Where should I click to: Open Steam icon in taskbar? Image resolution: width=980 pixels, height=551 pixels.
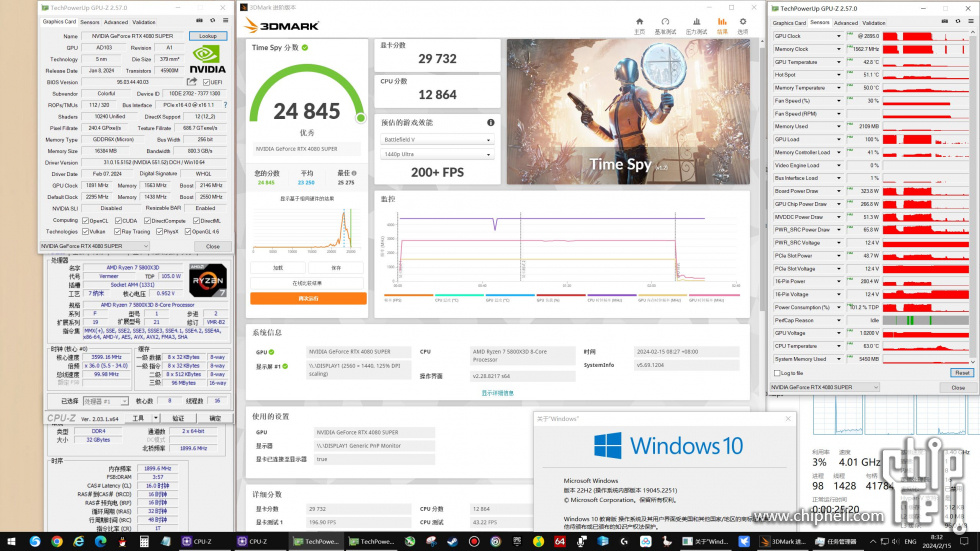click(452, 542)
